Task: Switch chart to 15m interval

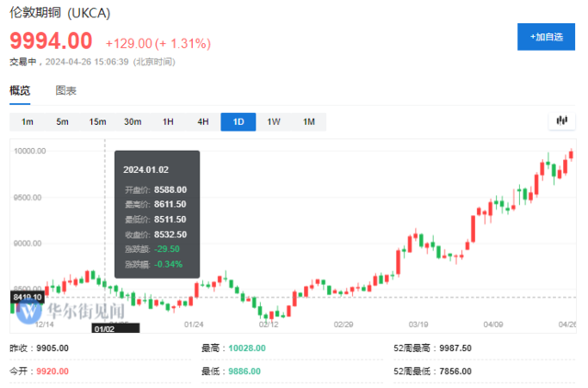Action: [97, 121]
